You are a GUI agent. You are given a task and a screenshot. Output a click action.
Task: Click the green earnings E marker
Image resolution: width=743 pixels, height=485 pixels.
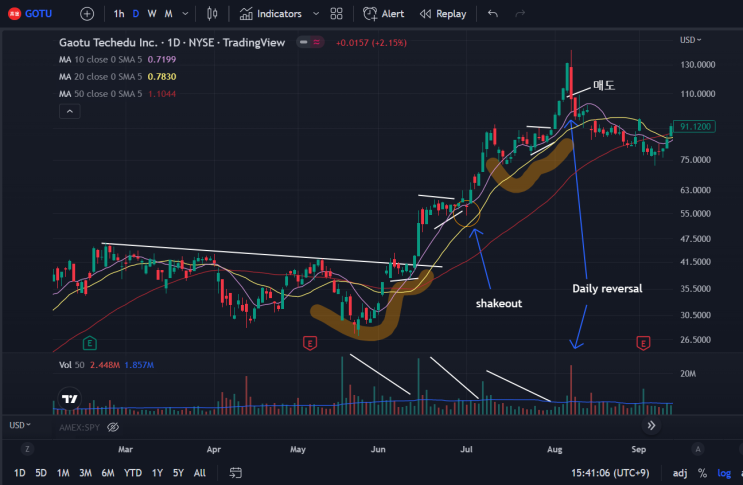pyautogui.click(x=90, y=343)
